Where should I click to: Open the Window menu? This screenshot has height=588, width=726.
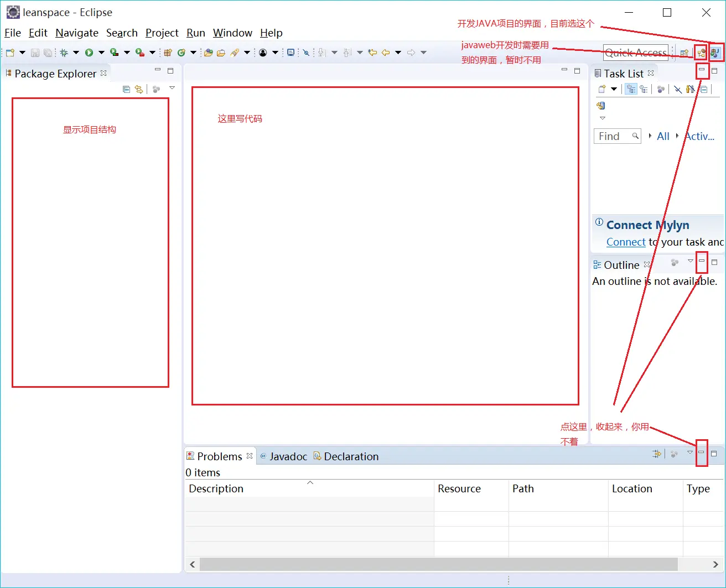232,33
